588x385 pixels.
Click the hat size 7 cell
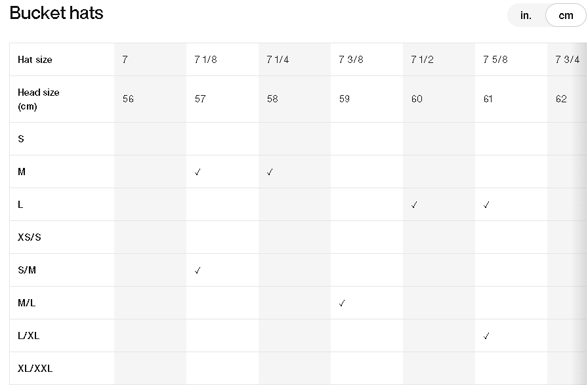(x=125, y=60)
